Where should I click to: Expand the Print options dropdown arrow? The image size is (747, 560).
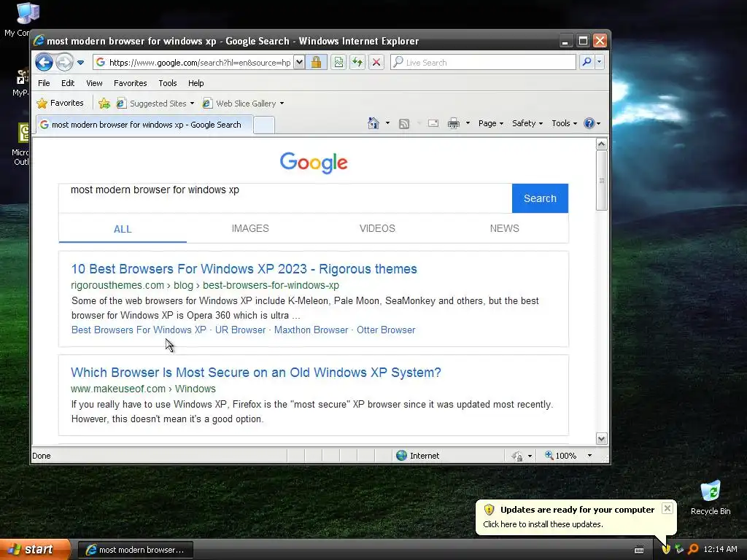point(468,123)
